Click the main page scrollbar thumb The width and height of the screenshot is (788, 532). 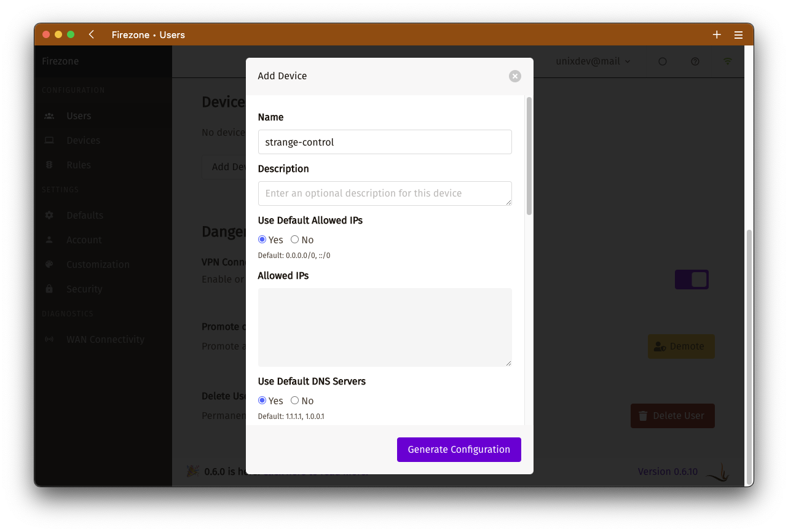(x=749, y=358)
